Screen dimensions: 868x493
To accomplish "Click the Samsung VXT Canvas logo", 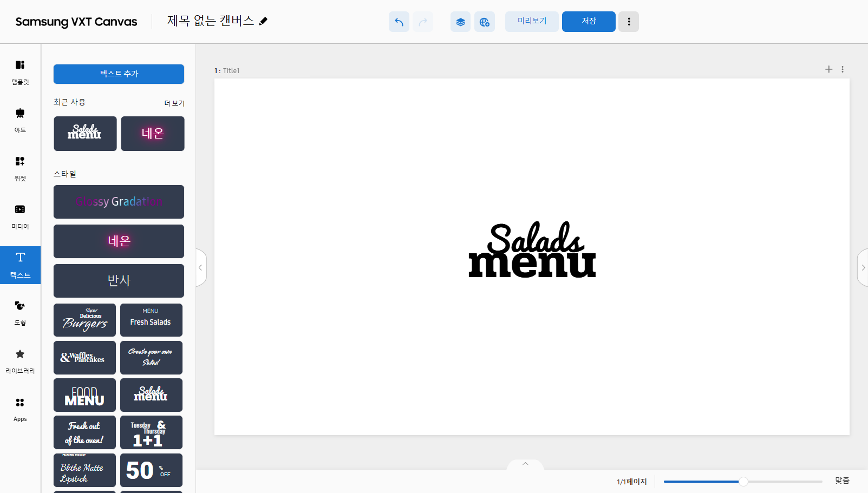I will coord(76,22).
